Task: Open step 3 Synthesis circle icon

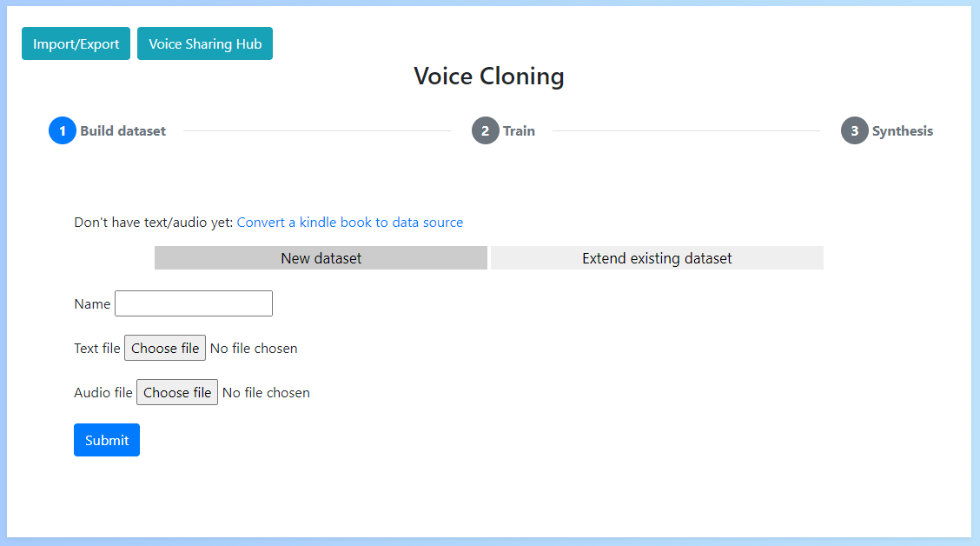Action: (x=853, y=130)
